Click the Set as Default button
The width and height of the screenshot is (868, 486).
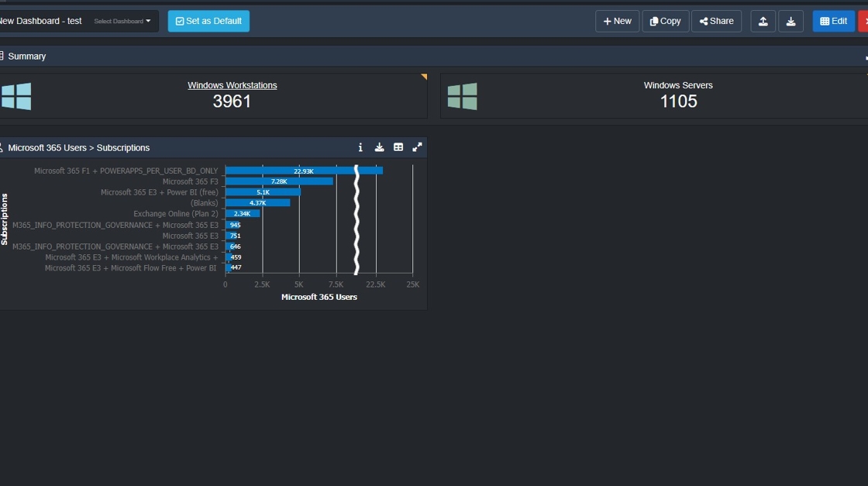(x=208, y=21)
